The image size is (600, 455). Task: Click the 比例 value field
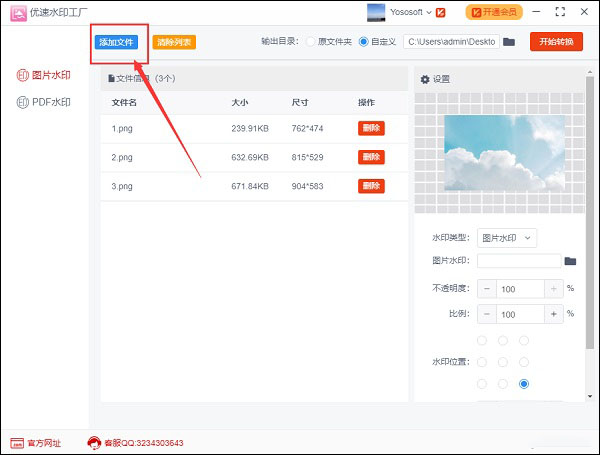point(520,314)
